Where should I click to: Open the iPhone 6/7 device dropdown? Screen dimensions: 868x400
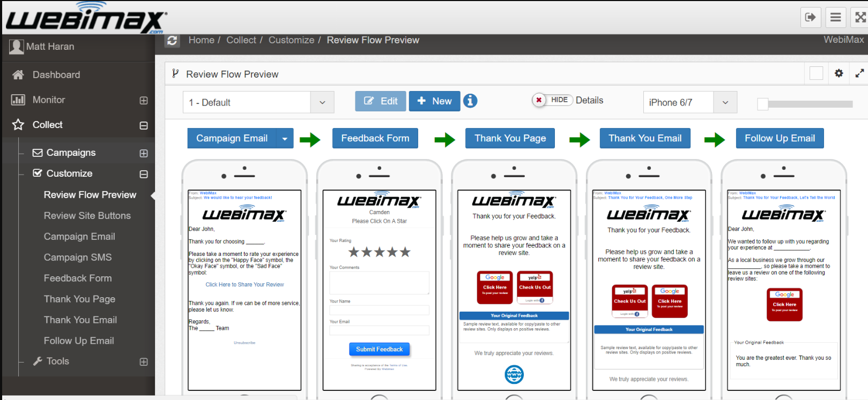click(689, 102)
